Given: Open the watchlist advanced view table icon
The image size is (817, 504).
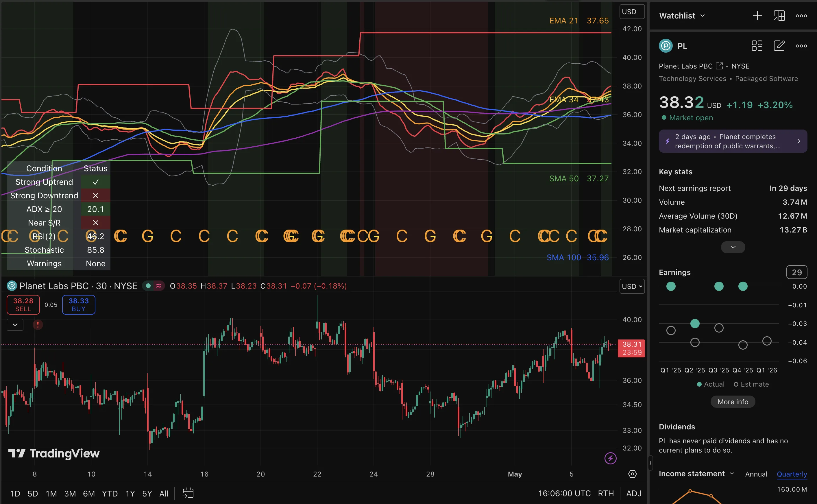Looking at the screenshot, I should (x=779, y=15).
